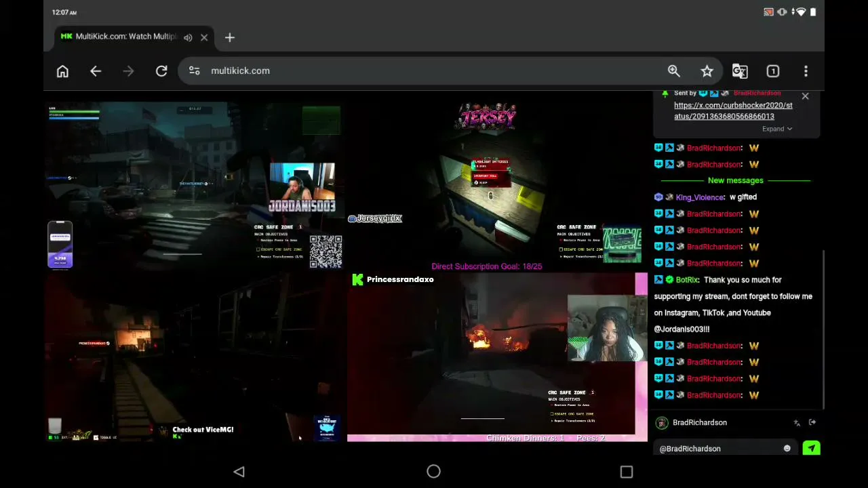
Task: Bookmark this page with the star
Action: [x=707, y=71]
